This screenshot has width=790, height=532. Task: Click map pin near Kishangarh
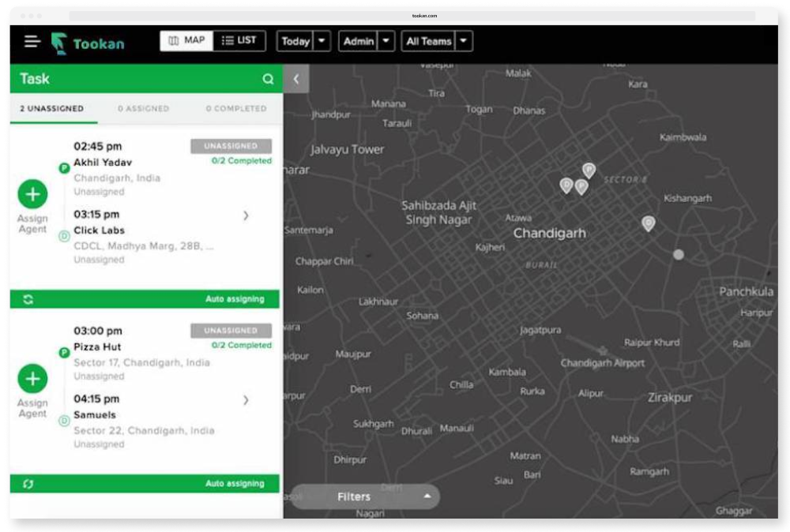[649, 223]
